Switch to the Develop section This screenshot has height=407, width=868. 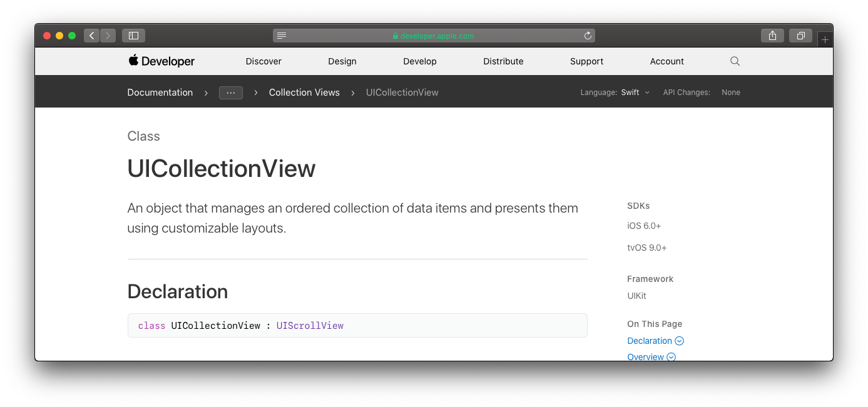click(x=420, y=61)
